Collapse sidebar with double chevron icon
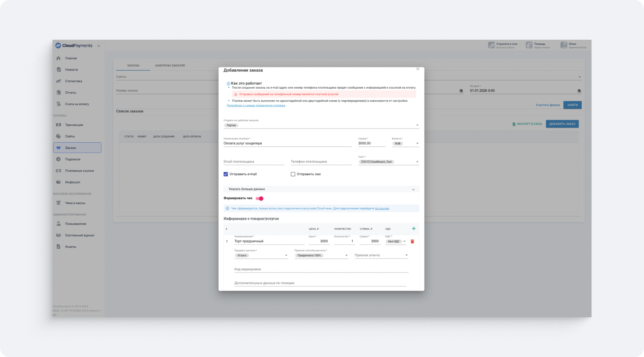Viewport: 644px width, 357px height. click(x=99, y=46)
